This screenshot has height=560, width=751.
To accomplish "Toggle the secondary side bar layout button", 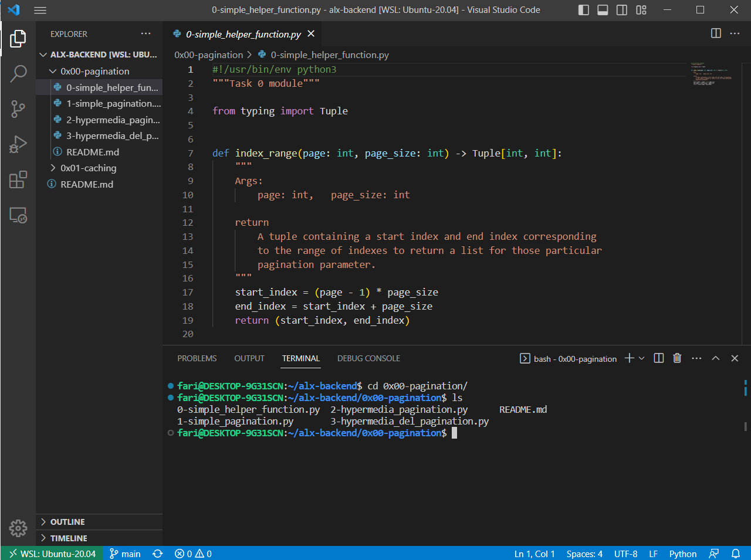I will pos(622,10).
